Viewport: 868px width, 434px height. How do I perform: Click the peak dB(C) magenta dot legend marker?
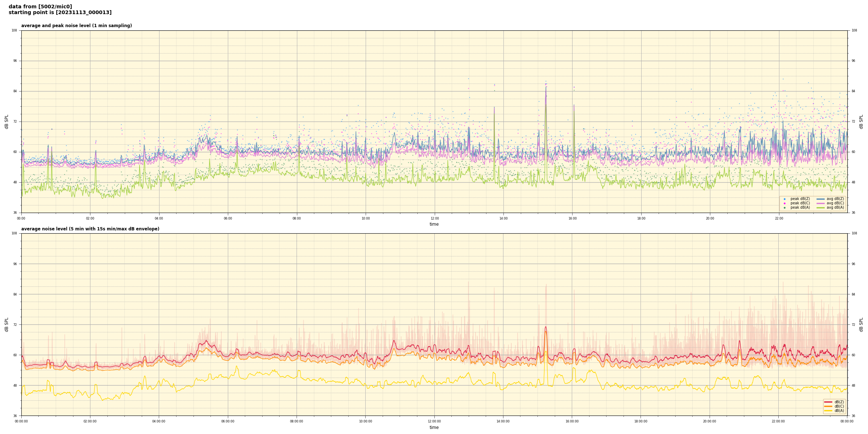[784, 203]
